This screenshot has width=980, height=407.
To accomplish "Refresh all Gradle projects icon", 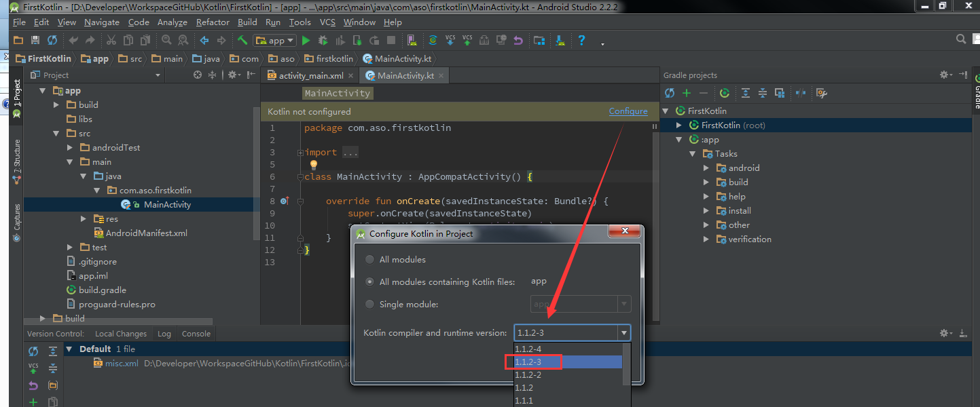I will coord(670,93).
